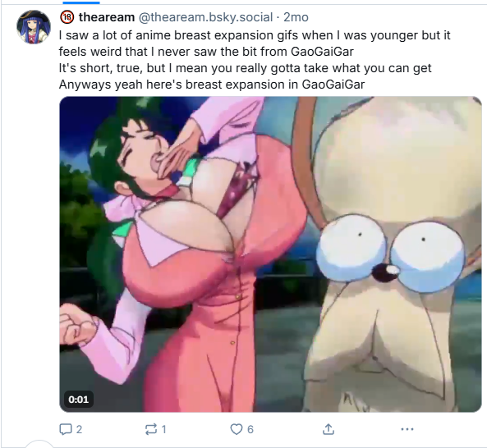Image resolution: width=487 pixels, height=448 pixels.
Task: Select the highlighted blue feed tab indicator
Action: [81, 2]
